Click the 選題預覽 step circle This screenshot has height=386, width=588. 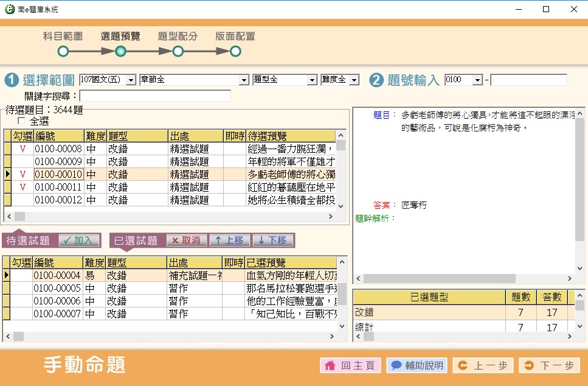[x=120, y=52]
